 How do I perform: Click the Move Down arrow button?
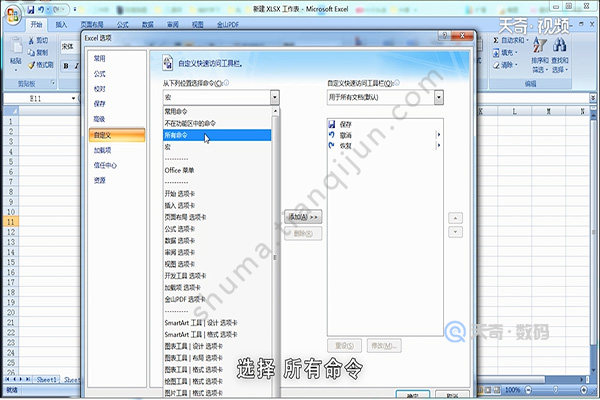point(455,232)
